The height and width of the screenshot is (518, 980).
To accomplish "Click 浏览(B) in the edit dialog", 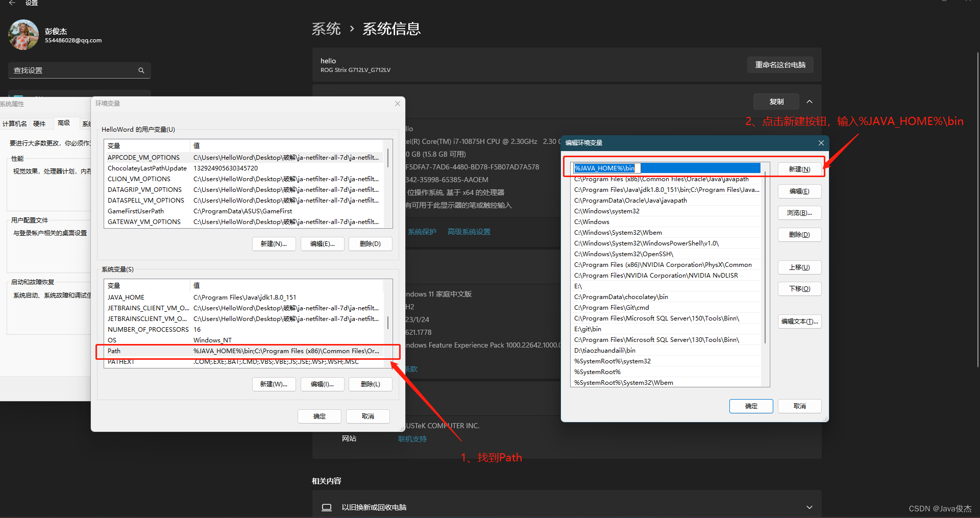I will [799, 212].
